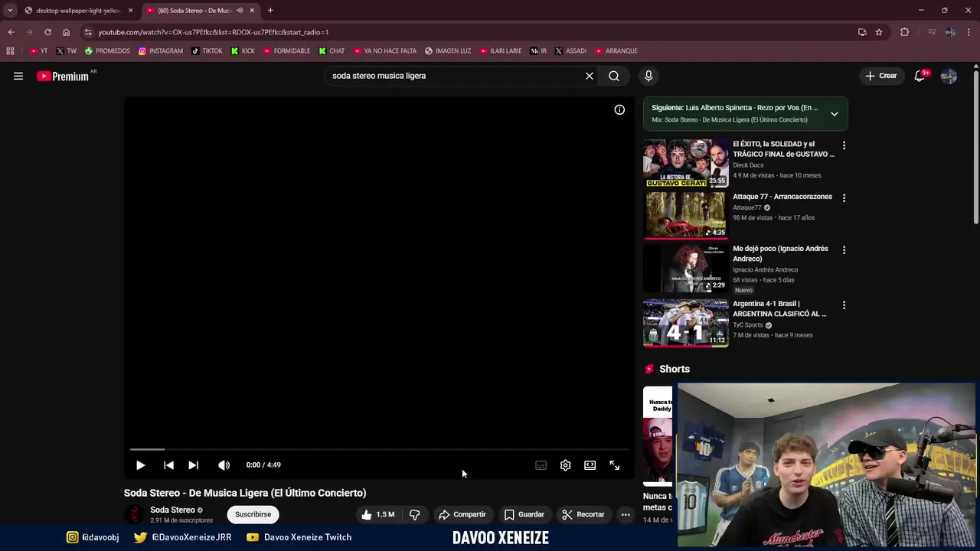Viewport: 980px width, 551px height.
Task: Open options for Argentina 4-1 Brasil
Action: pyautogui.click(x=844, y=305)
